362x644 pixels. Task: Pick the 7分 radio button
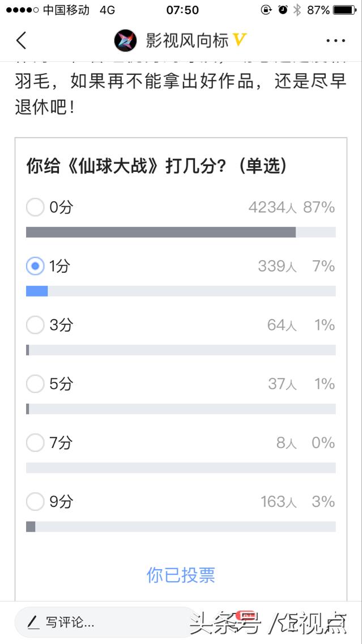(35, 443)
